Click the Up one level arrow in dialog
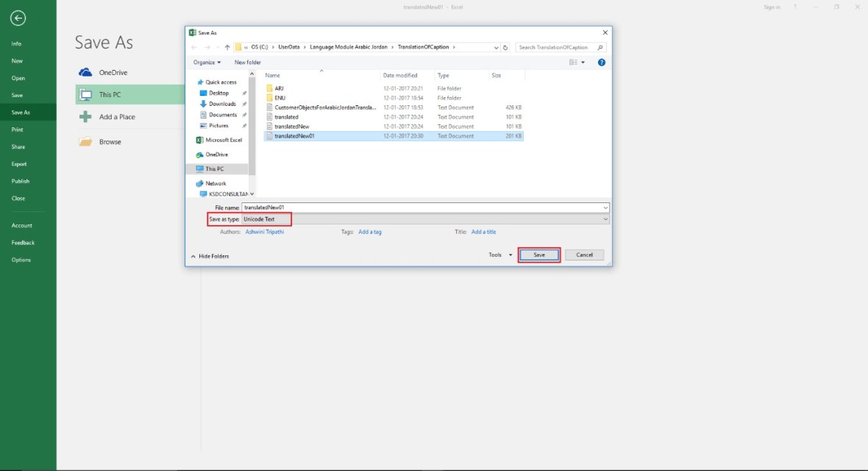This screenshot has height=471, width=868. [227, 47]
